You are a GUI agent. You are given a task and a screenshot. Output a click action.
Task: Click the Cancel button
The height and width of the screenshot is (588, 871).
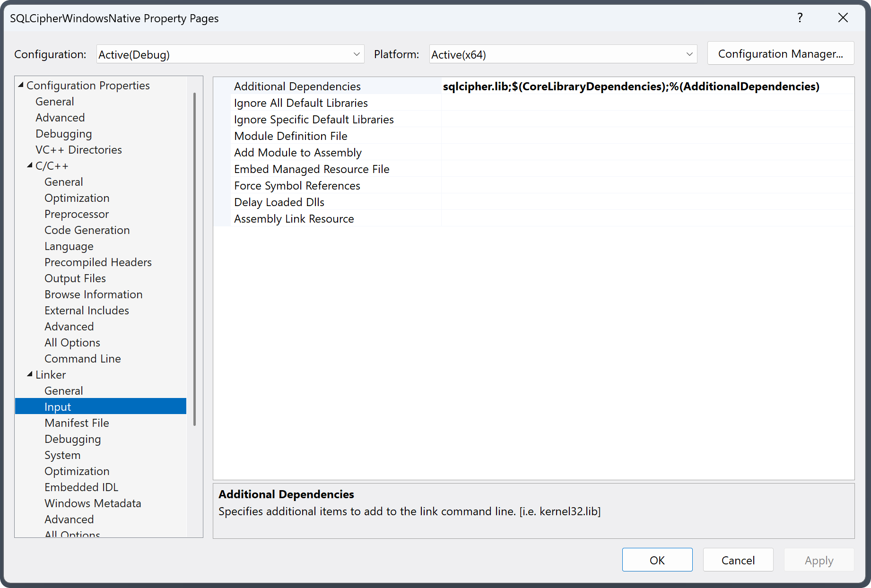pyautogui.click(x=738, y=560)
